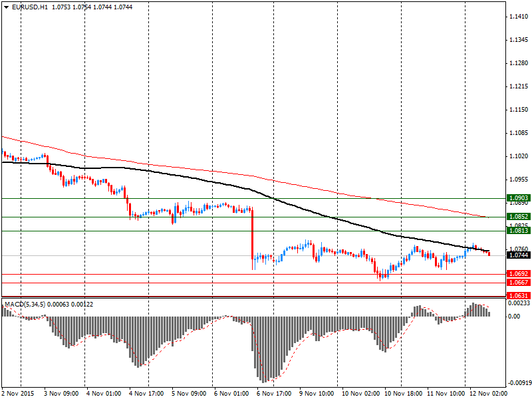Click the MACD scale value 0.00233
Screen dimensions: 532x399
click(x=519, y=303)
